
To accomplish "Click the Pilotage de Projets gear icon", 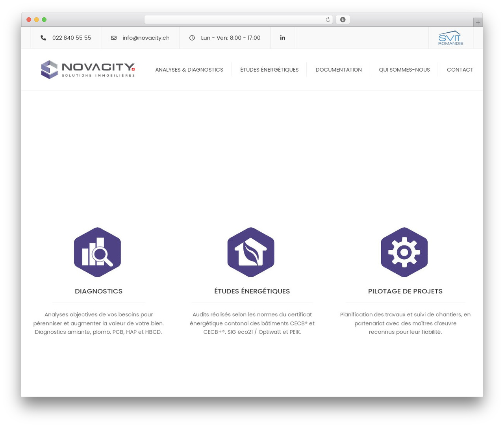I will (404, 252).
